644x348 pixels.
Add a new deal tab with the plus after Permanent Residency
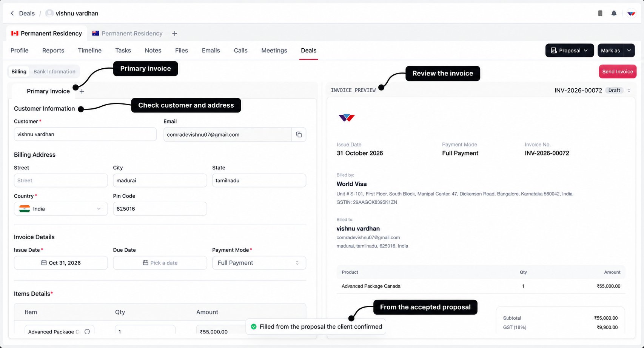click(174, 34)
